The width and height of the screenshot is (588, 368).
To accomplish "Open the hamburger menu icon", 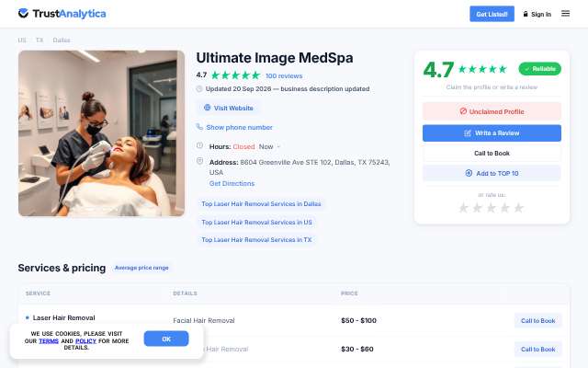I will 566,14.
